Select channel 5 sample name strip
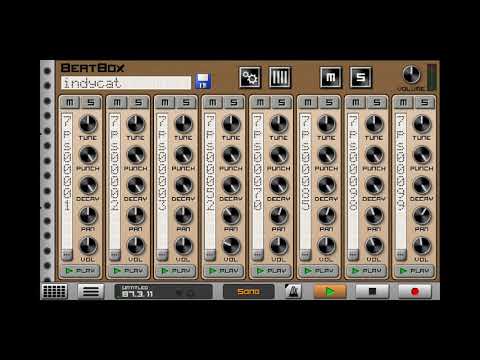Viewport: 480px width, 360px height. 258,181
